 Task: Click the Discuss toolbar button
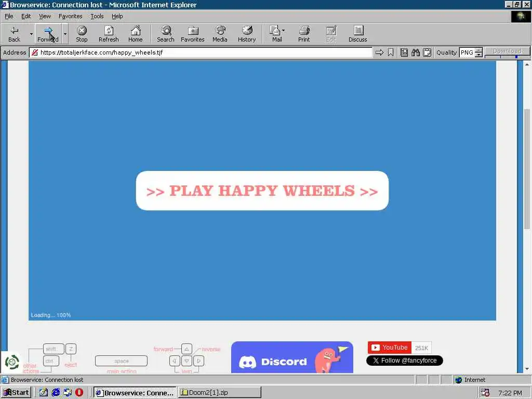(x=357, y=34)
